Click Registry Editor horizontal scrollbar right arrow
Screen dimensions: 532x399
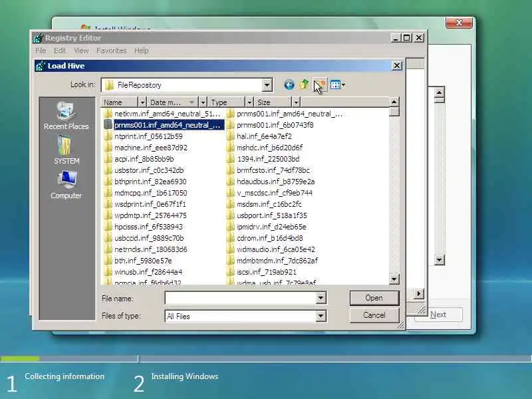[x=419, y=293]
